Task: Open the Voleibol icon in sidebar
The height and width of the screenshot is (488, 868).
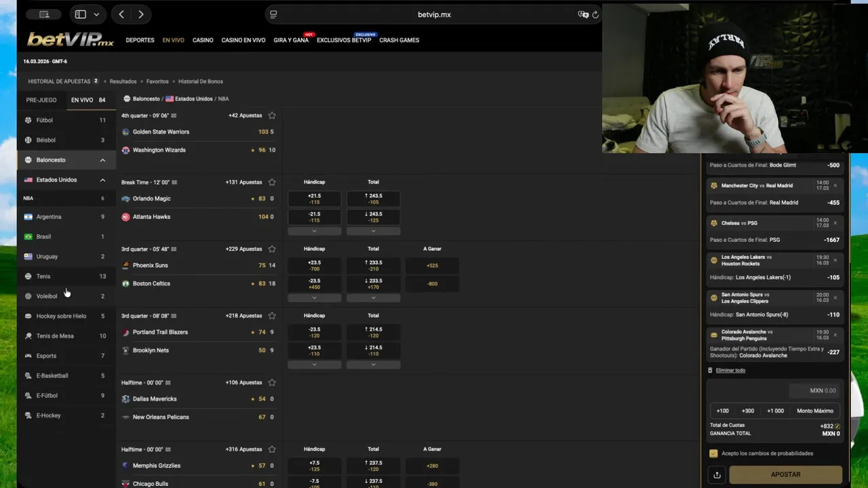Action: point(28,296)
